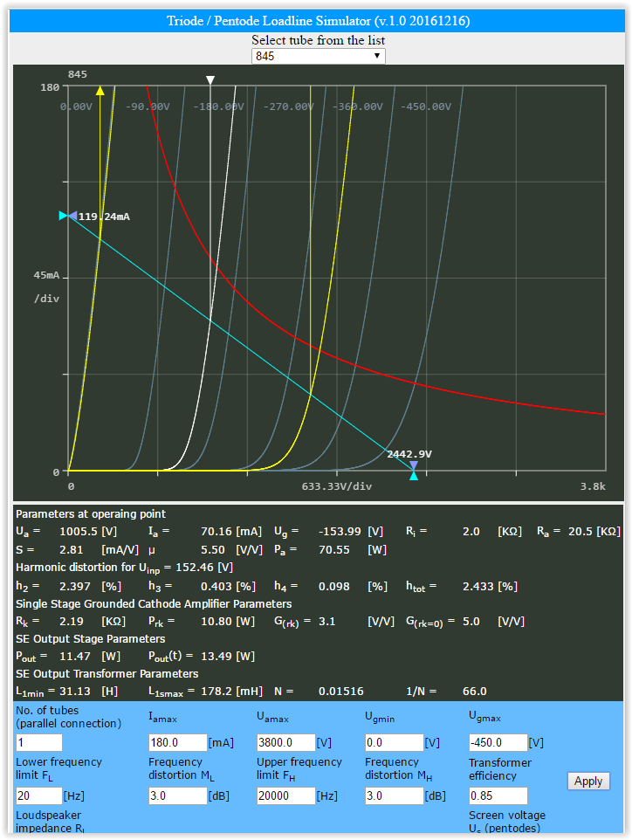Viewport: 632px width, 840px height.
Task: Click the 119.24mA load line label
Action: point(104,217)
